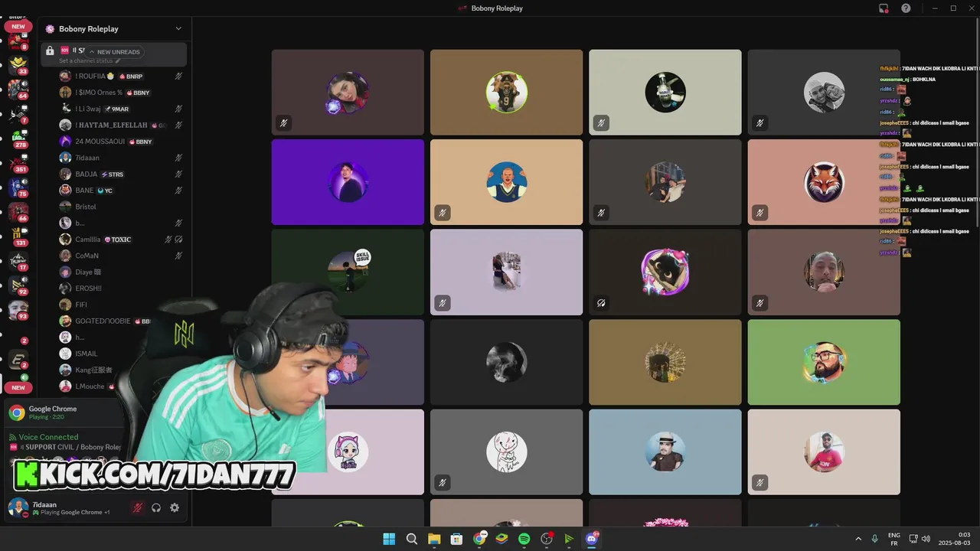
Task: Open Windows taskbar search
Action: pyautogui.click(x=411, y=539)
